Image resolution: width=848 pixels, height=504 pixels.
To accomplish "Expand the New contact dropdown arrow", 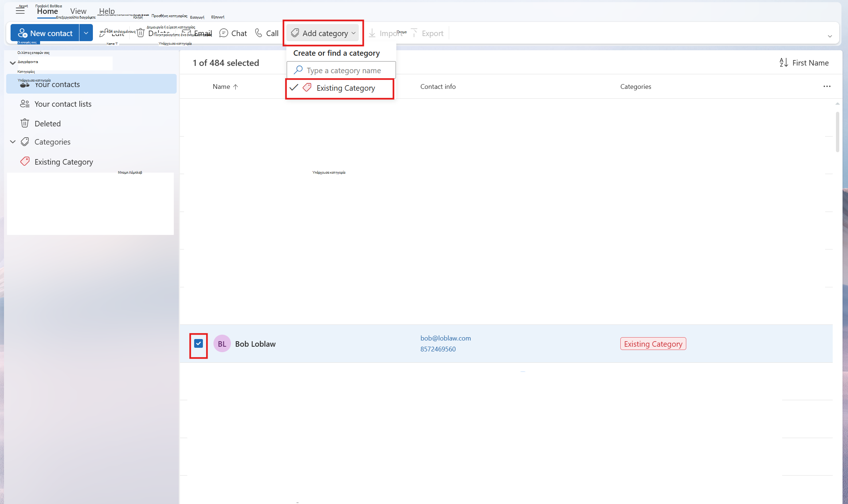I will (x=86, y=33).
